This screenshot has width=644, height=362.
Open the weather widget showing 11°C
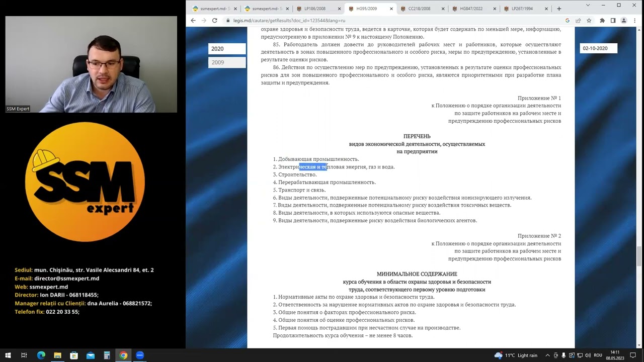coord(516,355)
